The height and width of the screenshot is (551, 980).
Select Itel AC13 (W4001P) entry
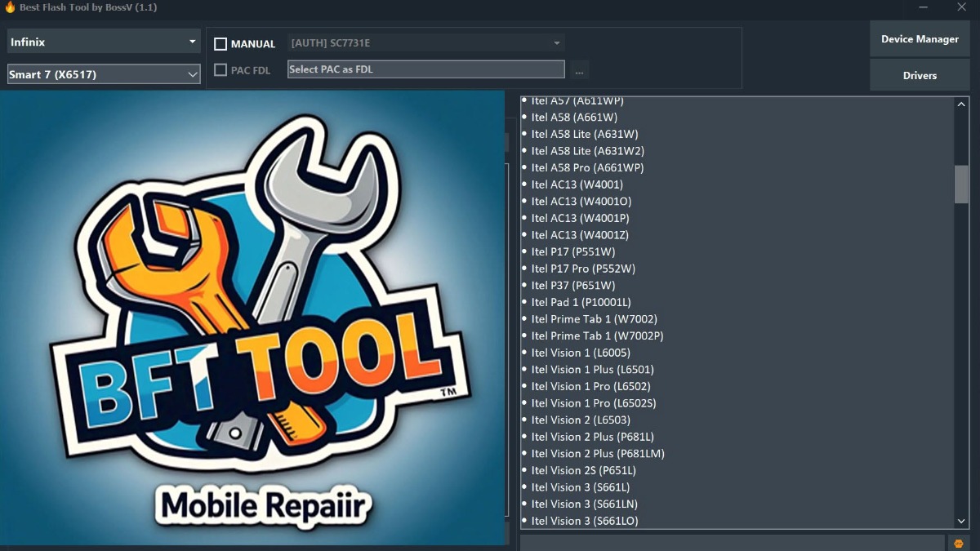click(x=581, y=218)
